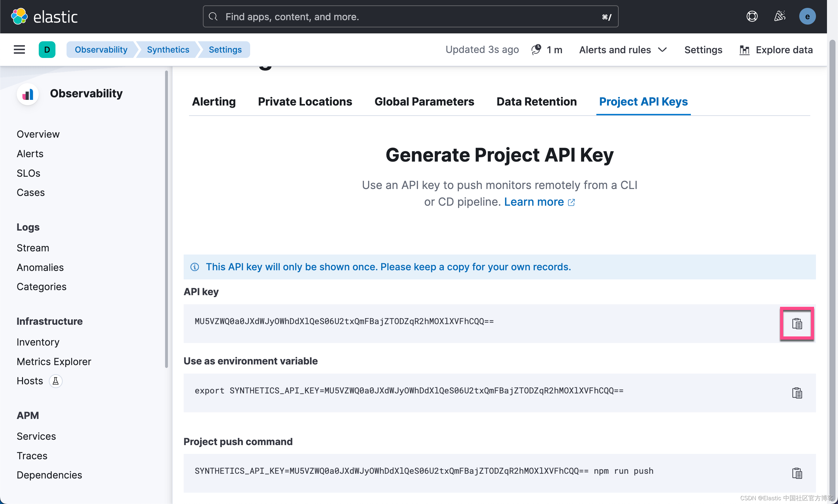The height and width of the screenshot is (504, 838).
Task: Open the 1 m refresh interval picker
Action: point(547,49)
